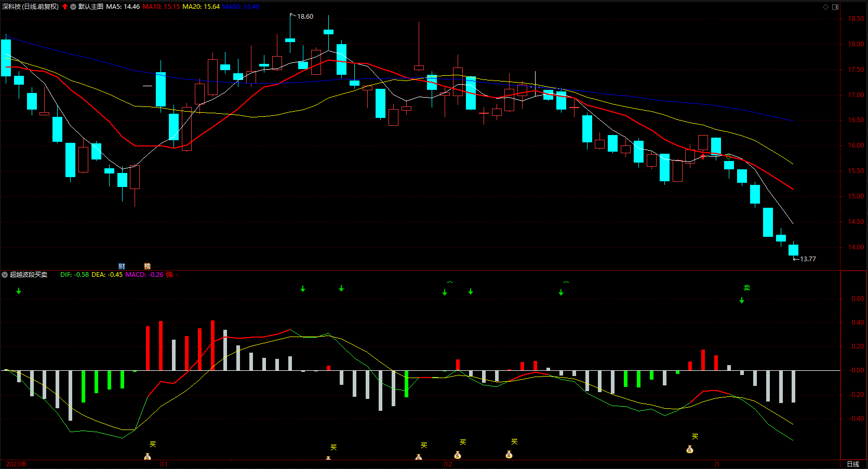Click the orange 榜 marker icon
Screen dimensions: 868x469
tap(147, 266)
